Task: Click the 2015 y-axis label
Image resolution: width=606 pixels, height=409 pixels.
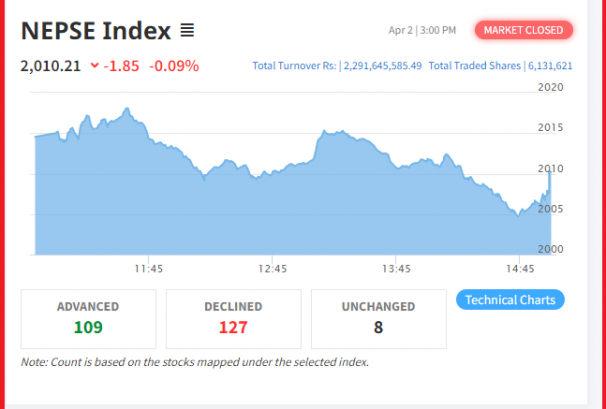Action: pyautogui.click(x=550, y=128)
